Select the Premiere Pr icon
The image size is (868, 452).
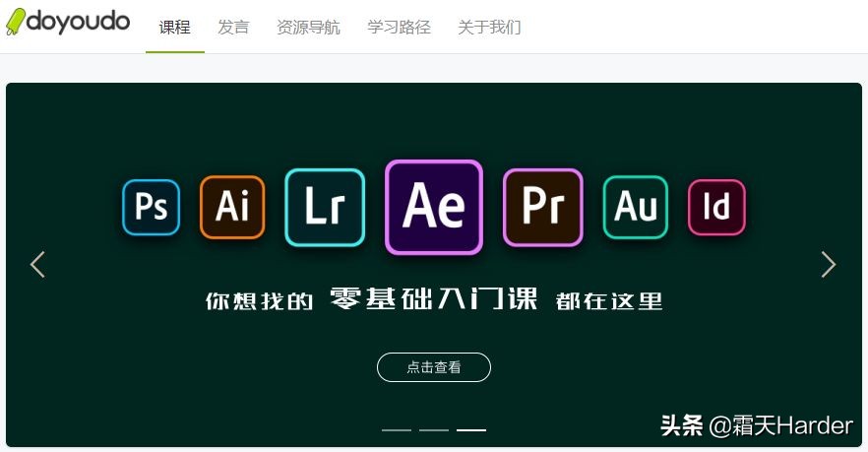pyautogui.click(x=543, y=207)
